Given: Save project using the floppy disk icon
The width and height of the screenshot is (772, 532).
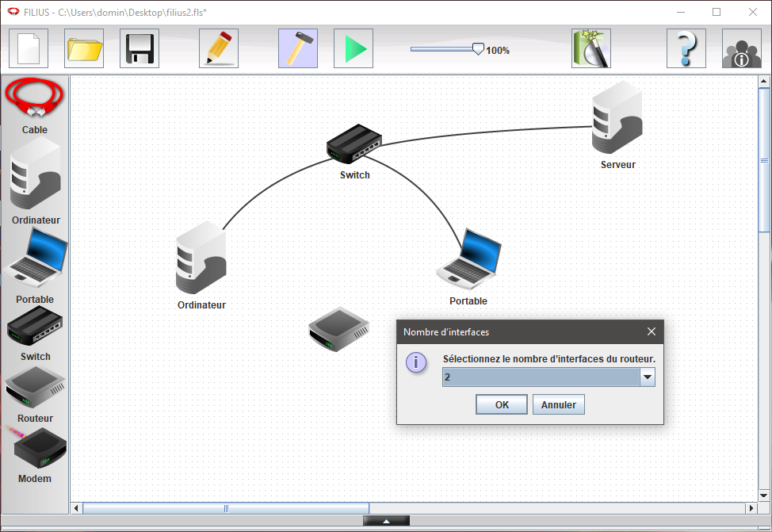Looking at the screenshot, I should point(139,49).
